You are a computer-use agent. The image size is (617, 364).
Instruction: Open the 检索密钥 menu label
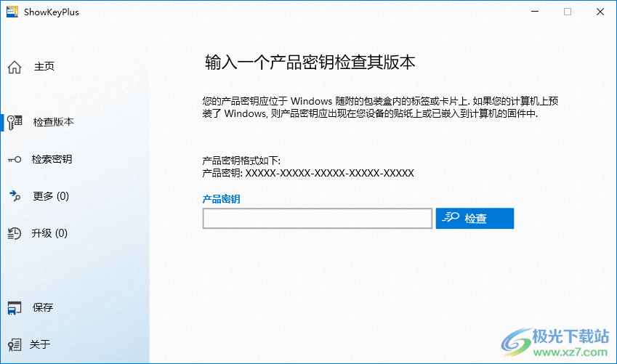point(52,159)
